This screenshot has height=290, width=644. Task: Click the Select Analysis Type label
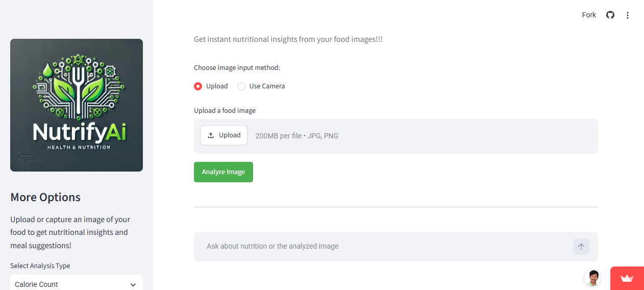pos(40,266)
